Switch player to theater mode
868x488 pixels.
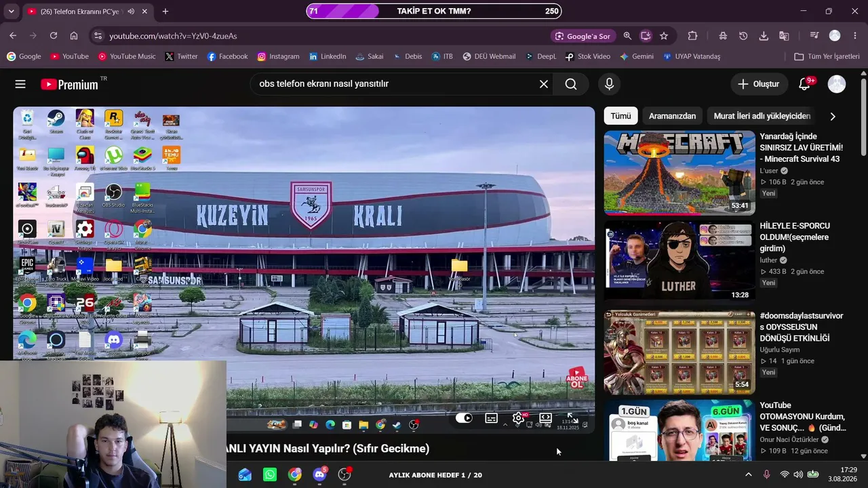(x=545, y=418)
